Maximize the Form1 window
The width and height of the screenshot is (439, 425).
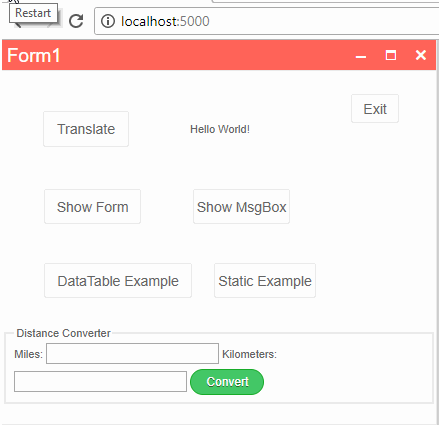(391, 55)
